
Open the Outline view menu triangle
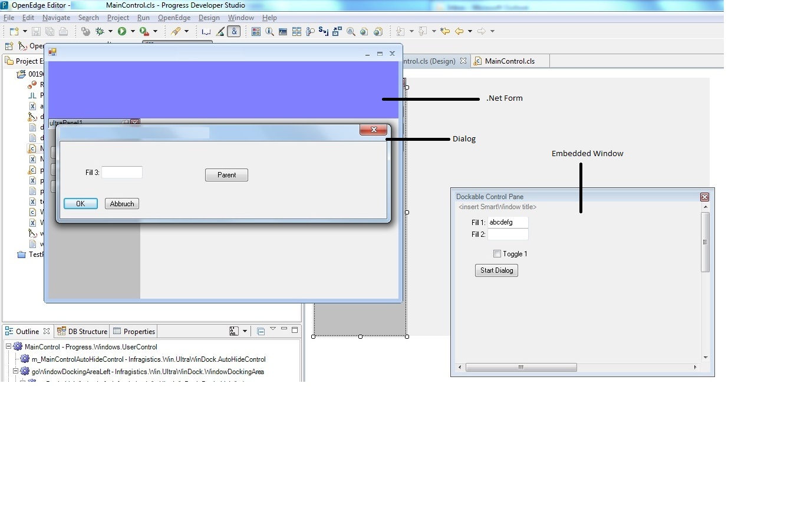click(273, 329)
